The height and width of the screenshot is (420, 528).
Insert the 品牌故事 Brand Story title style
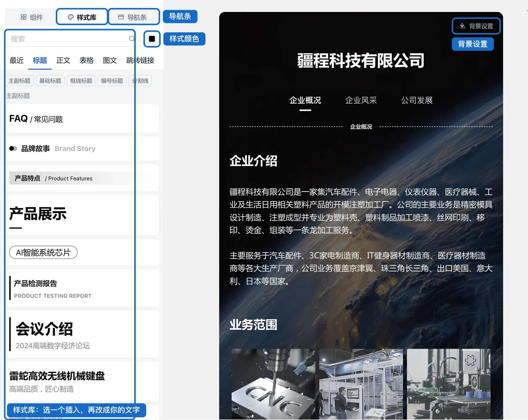coord(82,149)
